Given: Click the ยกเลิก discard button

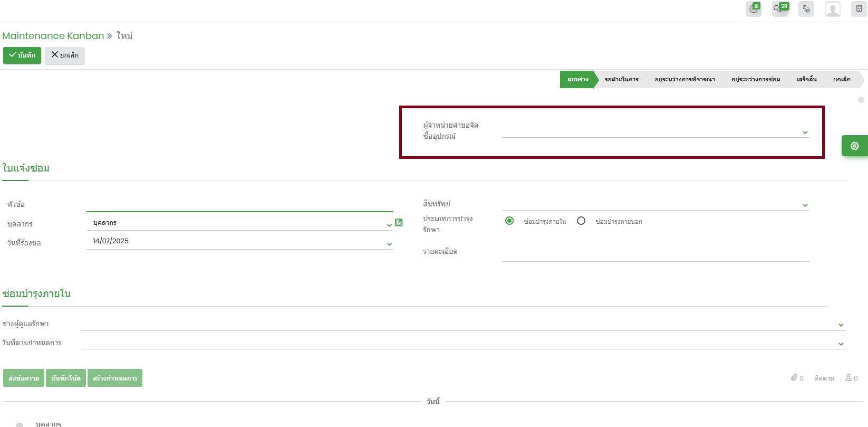Looking at the screenshot, I should (x=65, y=55).
